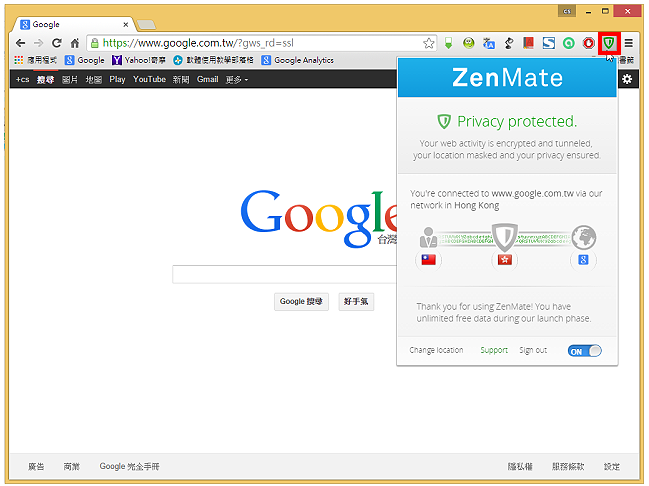Click the forward navigation arrow

pos(38,43)
